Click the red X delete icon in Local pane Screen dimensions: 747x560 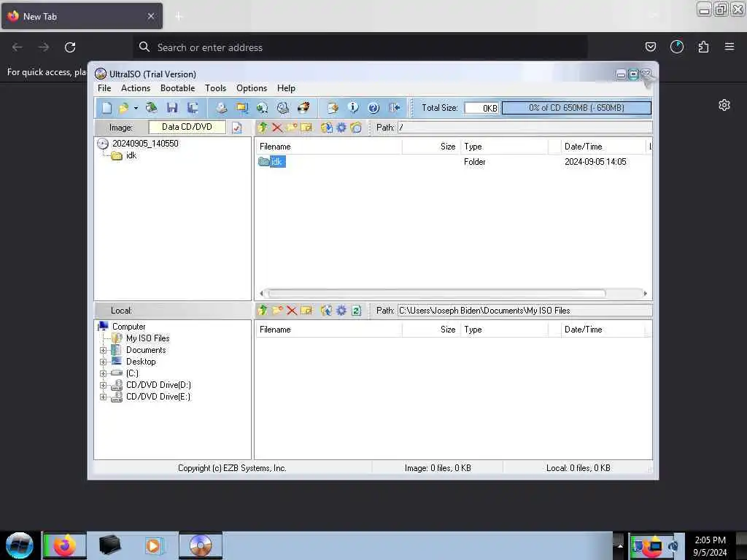[292, 311]
